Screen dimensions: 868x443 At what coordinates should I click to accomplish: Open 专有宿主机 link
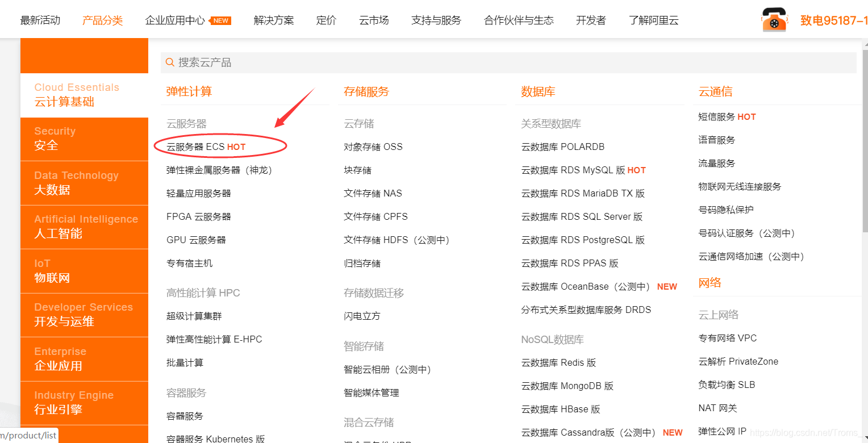190,263
